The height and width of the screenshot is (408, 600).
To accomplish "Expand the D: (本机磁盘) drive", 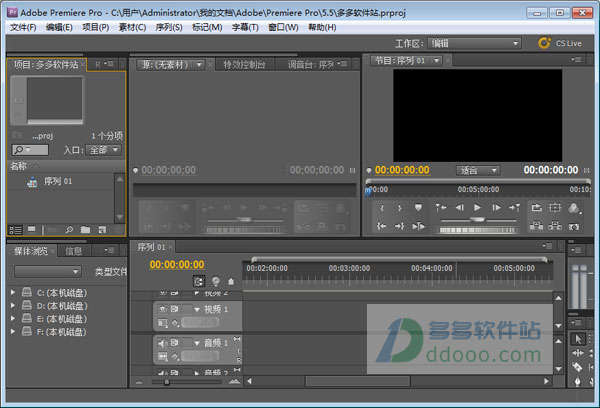I will click(x=13, y=305).
